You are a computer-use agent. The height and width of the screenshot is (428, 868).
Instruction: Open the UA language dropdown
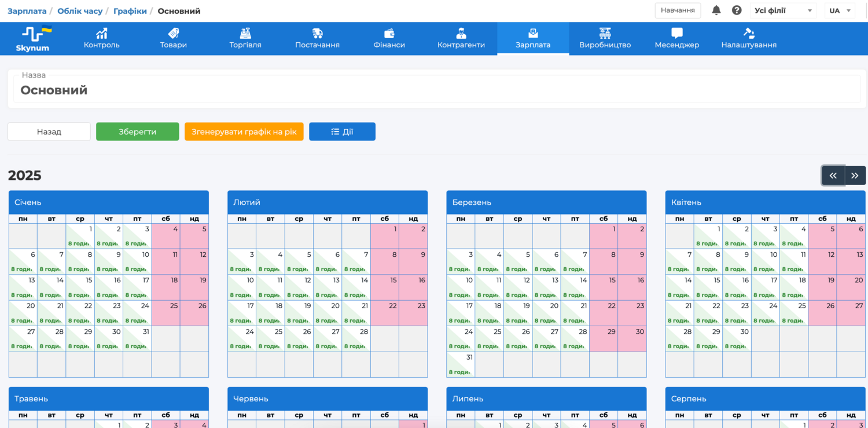coord(840,10)
